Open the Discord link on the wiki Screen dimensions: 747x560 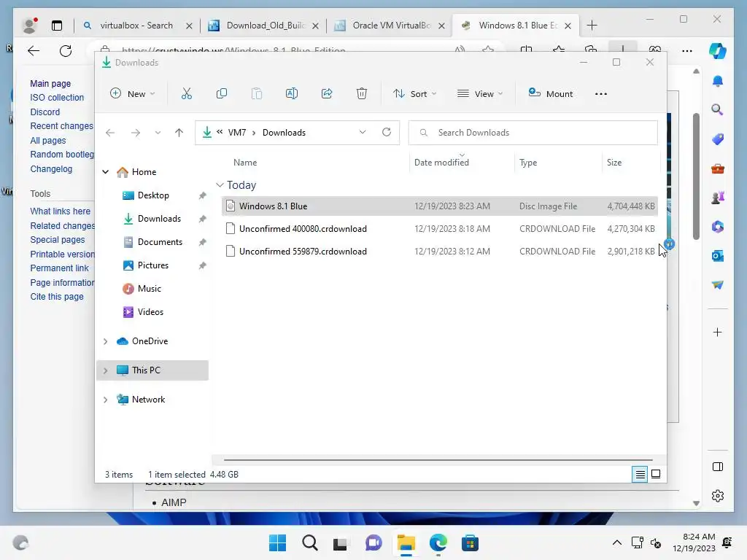(45, 112)
